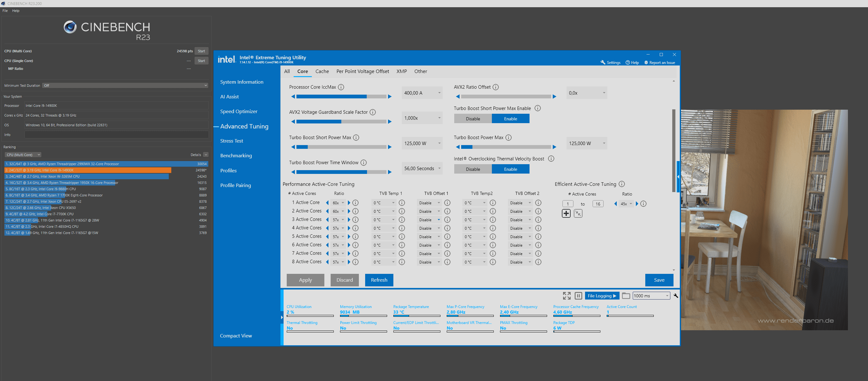Click the Apply button
Viewport: 868px width, 381px height.
(305, 280)
